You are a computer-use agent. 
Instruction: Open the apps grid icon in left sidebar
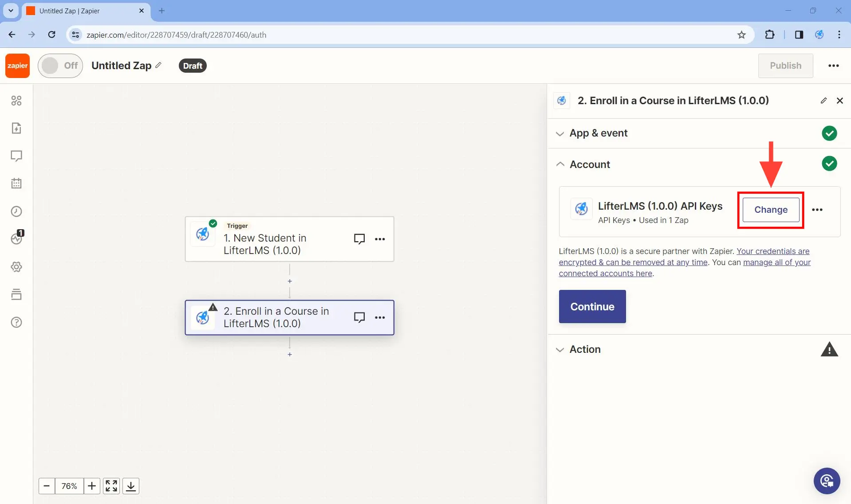click(16, 101)
